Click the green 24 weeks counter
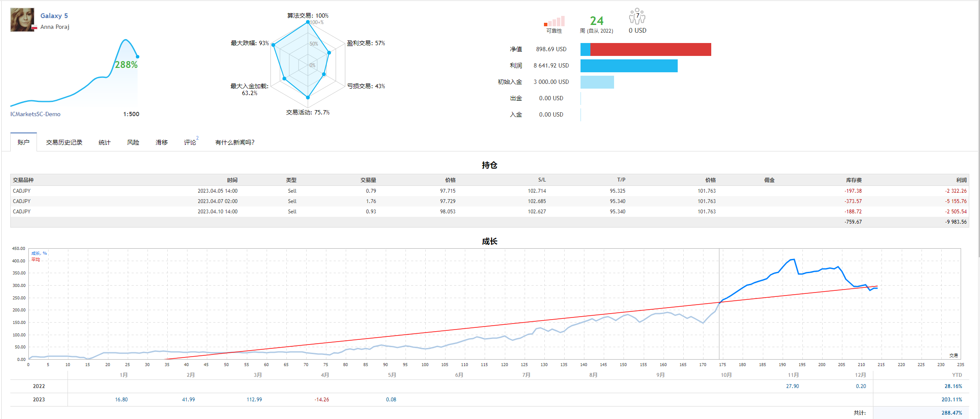The width and height of the screenshot is (980, 419). [597, 21]
